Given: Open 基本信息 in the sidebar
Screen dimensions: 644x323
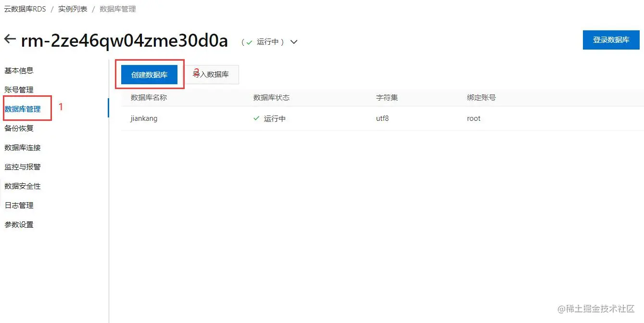Looking at the screenshot, I should [19, 71].
